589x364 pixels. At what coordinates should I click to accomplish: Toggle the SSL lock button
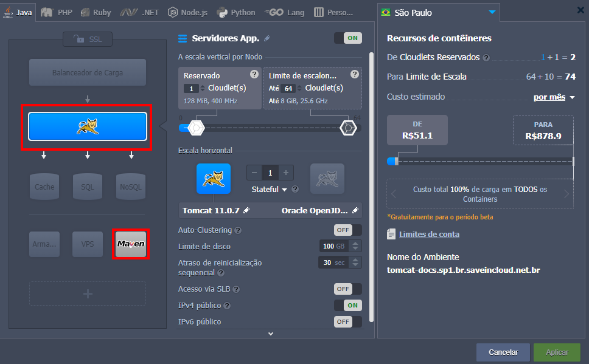coord(88,39)
